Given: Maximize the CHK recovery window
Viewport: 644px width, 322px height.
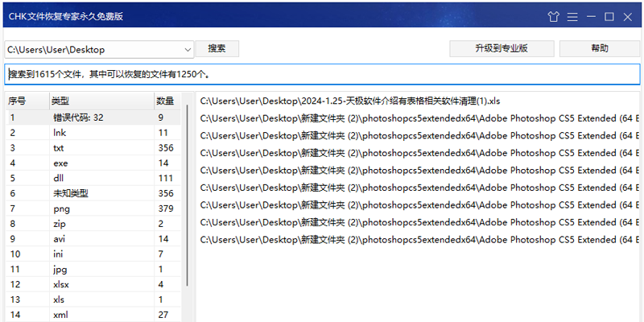Looking at the screenshot, I should 609,16.
